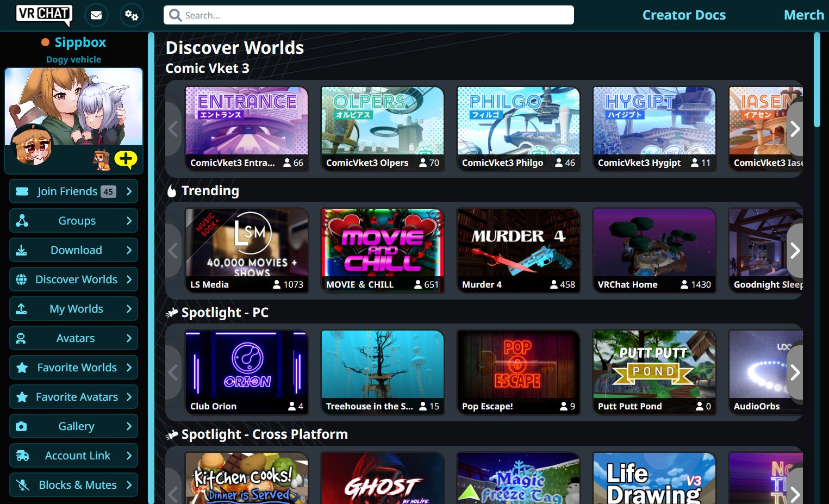Click the Dogy vehicle status text
829x504 pixels.
(73, 59)
